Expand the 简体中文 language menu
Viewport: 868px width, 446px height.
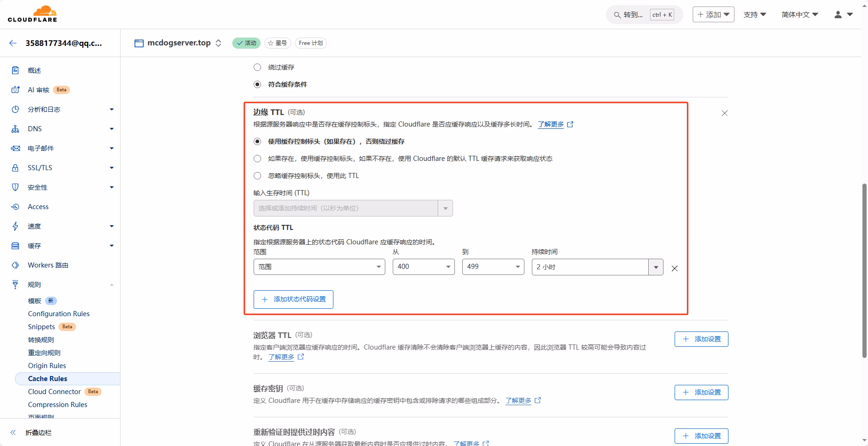799,15
